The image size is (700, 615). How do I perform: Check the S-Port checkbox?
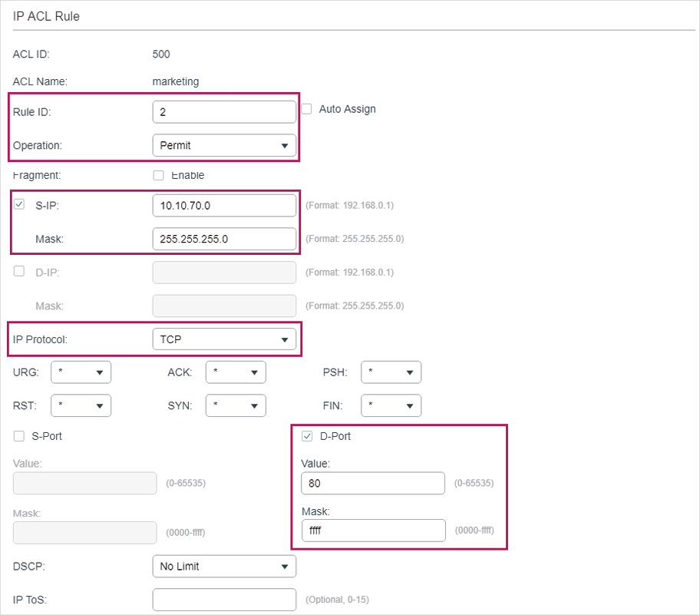[x=19, y=436]
